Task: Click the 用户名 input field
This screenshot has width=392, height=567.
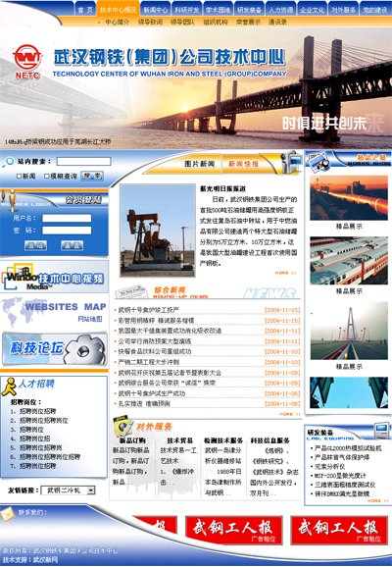Action: (67, 218)
